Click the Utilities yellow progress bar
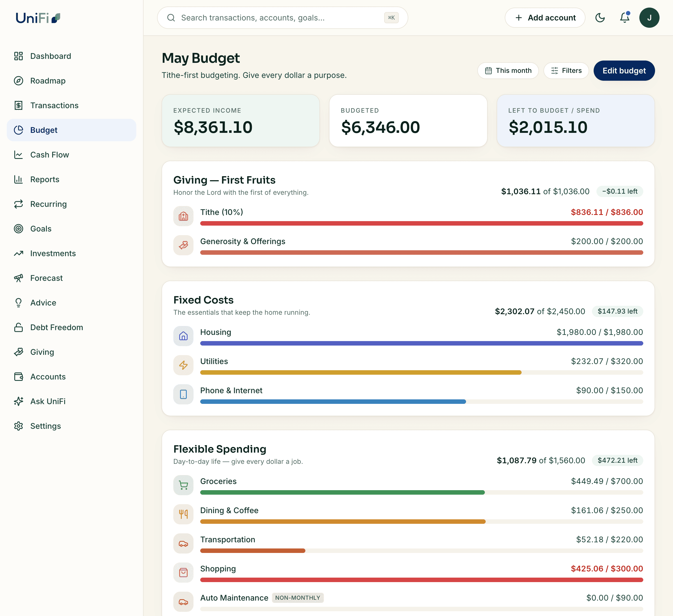Image resolution: width=673 pixels, height=616 pixels. point(361,373)
